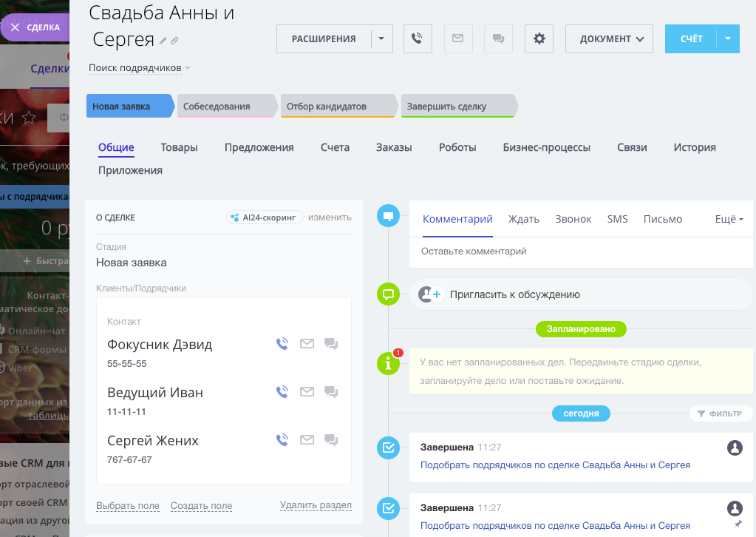Image resolution: width=756 pixels, height=537 pixels.
Task: Select the Звонок tab in timeline
Action: tap(573, 219)
